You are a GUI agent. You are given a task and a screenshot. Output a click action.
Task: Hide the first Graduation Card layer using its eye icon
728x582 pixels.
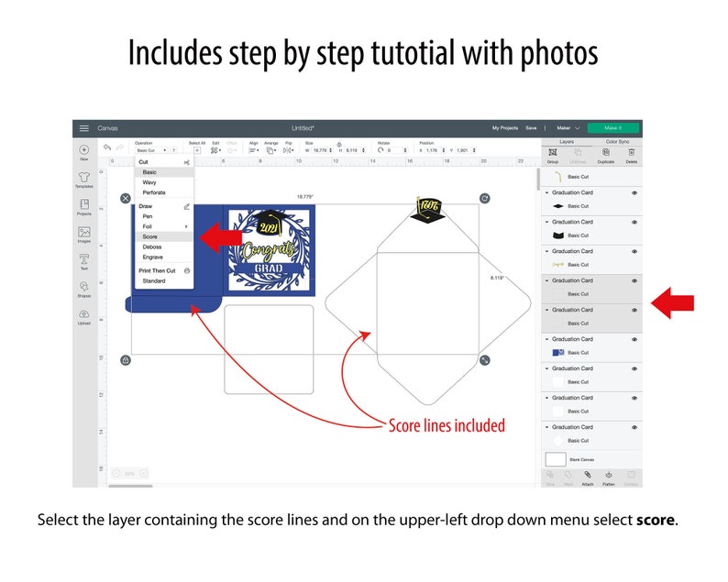pyautogui.click(x=634, y=192)
